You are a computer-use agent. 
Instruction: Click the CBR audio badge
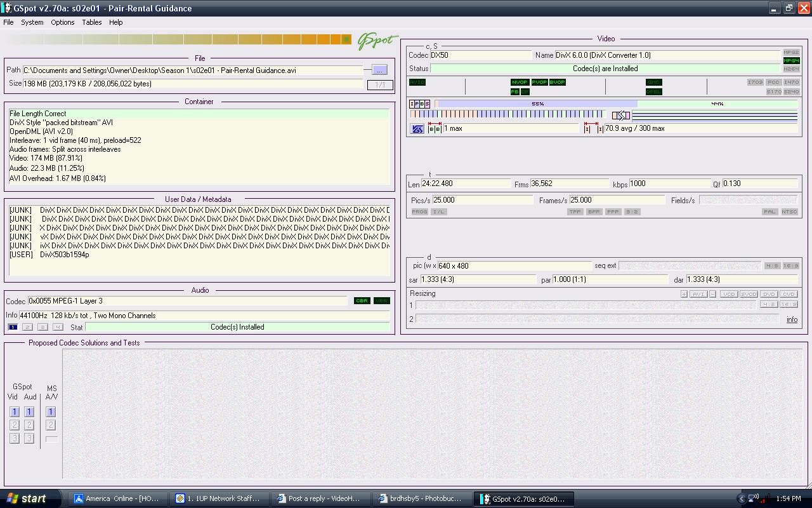click(x=362, y=301)
